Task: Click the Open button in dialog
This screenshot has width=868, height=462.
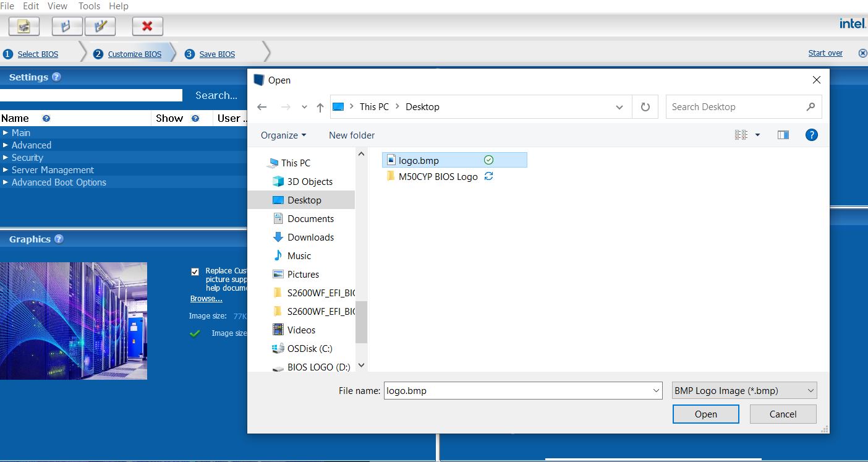Action: click(x=705, y=414)
